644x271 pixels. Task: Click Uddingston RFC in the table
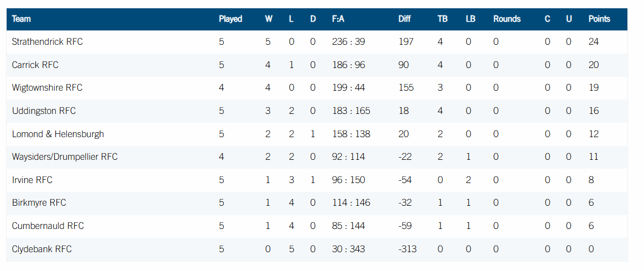coord(44,111)
